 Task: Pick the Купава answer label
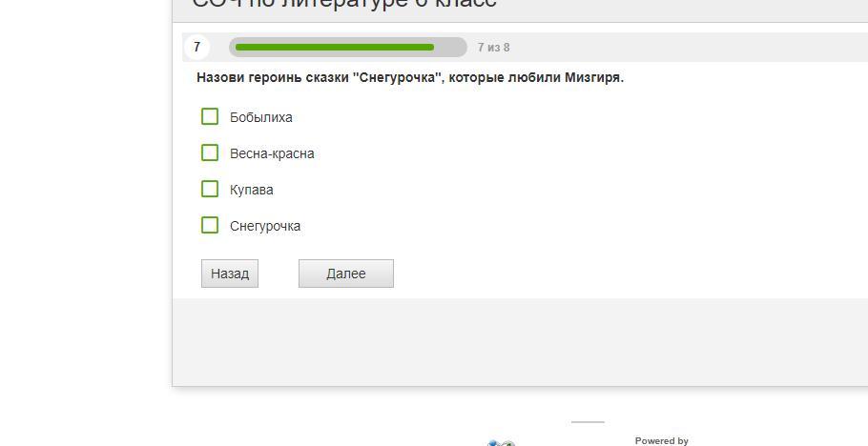click(x=251, y=190)
